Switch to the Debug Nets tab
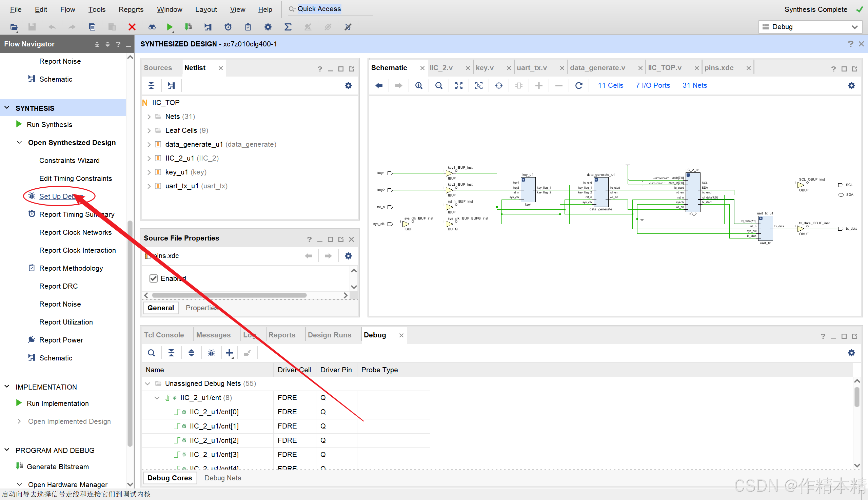 [x=223, y=478]
